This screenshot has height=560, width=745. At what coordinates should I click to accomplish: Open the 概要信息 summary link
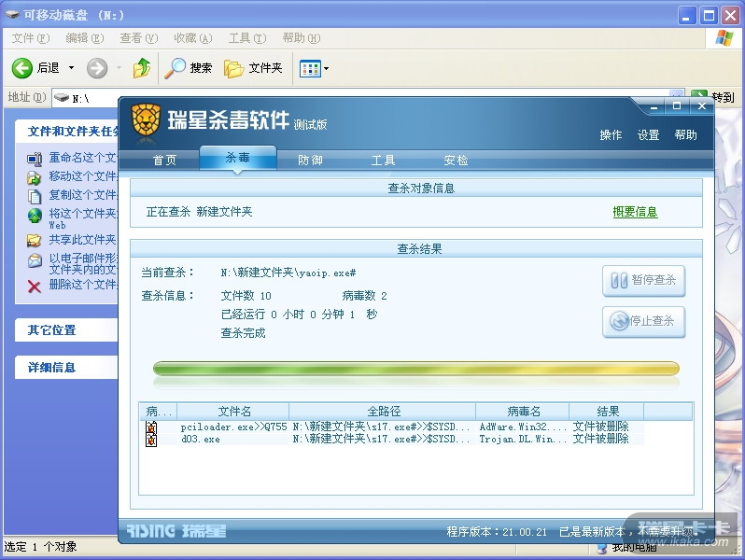[x=635, y=212]
